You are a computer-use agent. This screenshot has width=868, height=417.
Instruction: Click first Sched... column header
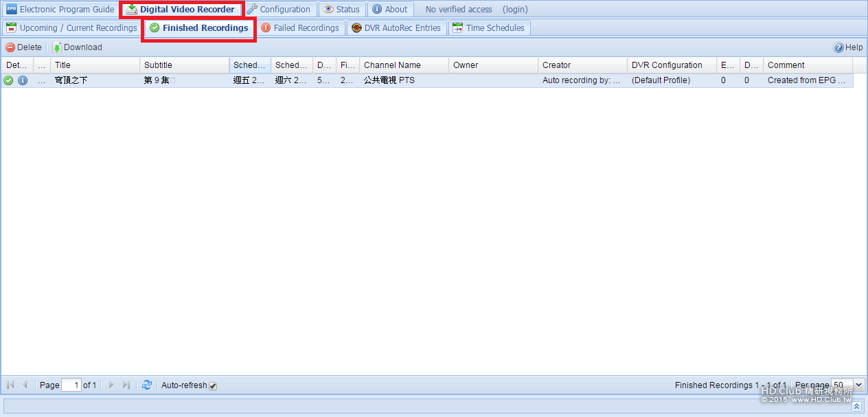250,65
